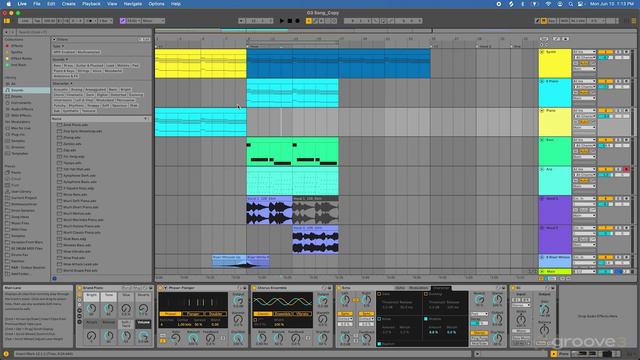This screenshot has height=360, width=640.
Task: Start playback with the Play button
Action: click(x=282, y=21)
